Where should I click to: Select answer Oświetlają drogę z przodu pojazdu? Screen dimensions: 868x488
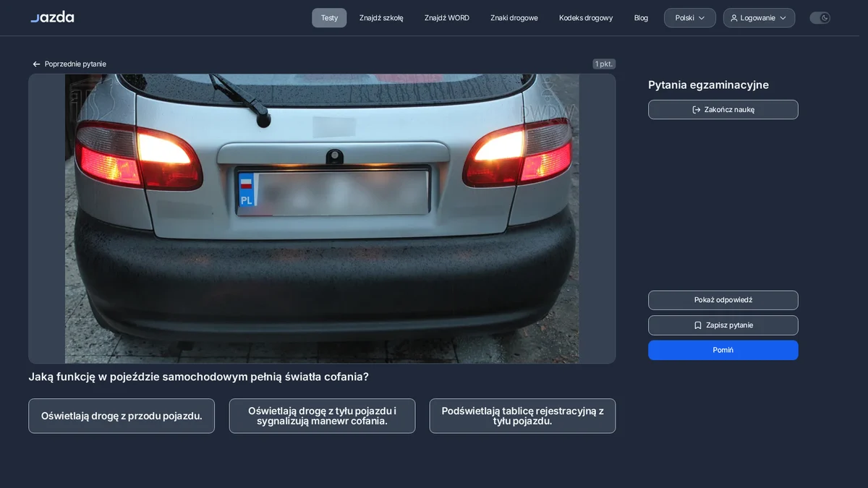pos(122,416)
